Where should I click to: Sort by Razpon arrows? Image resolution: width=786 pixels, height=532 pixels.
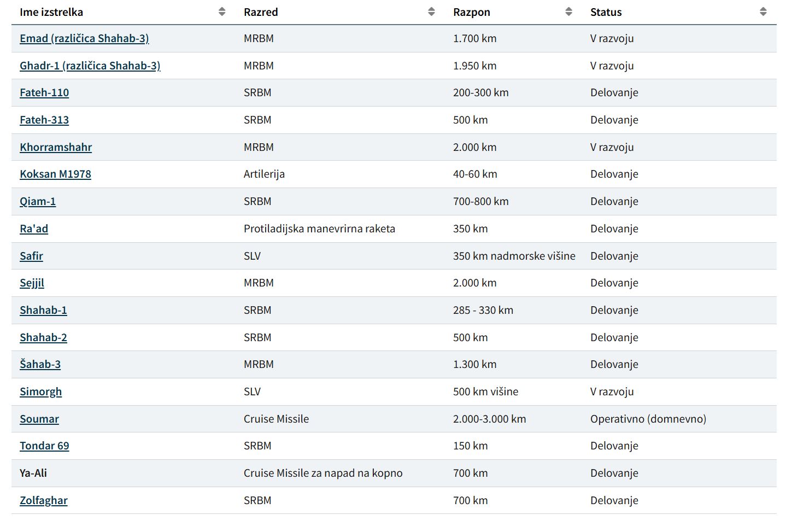coord(568,12)
